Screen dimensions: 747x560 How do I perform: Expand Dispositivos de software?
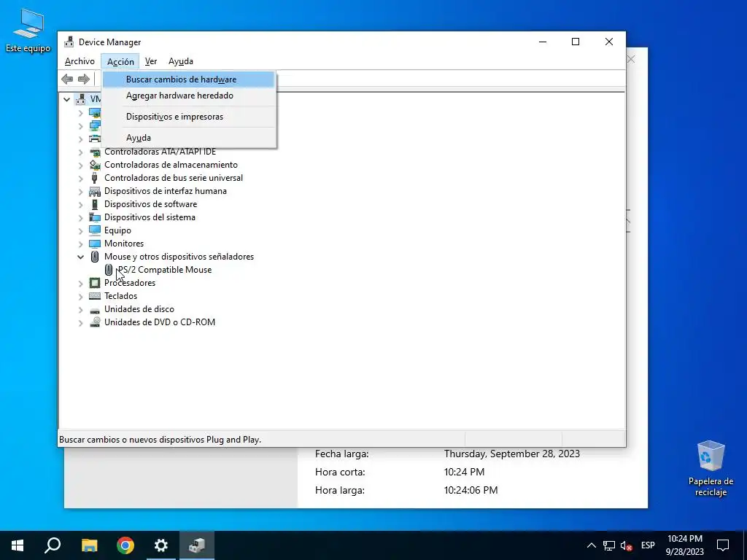[80, 205]
